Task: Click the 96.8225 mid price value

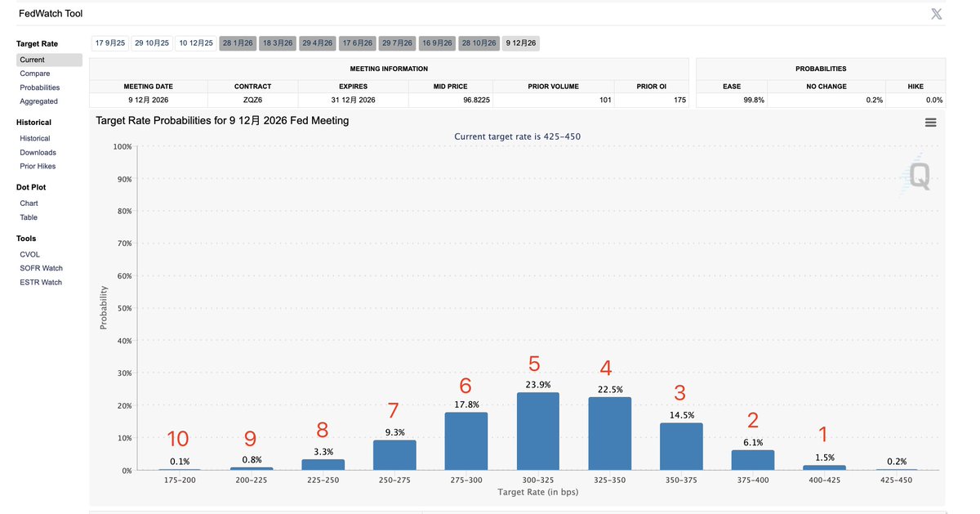Action: tap(476, 100)
